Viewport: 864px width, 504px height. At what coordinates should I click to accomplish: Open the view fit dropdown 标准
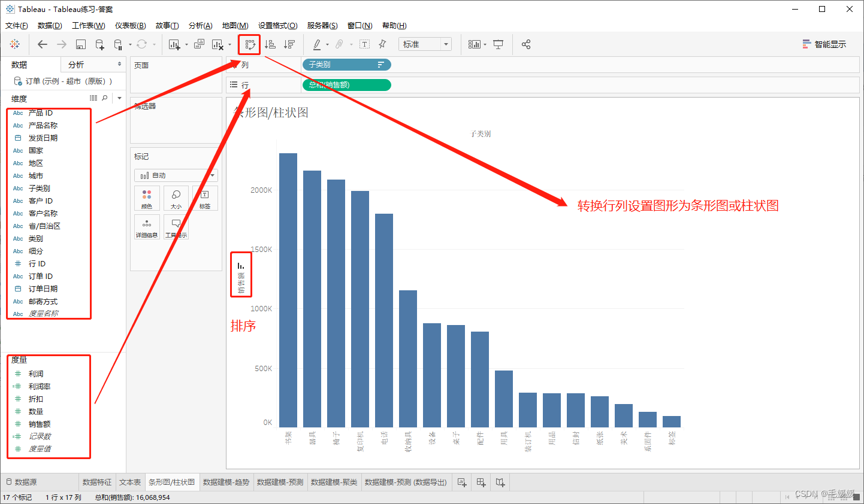(x=424, y=44)
